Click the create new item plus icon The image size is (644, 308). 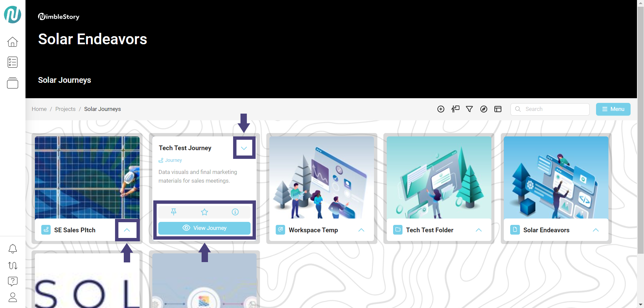(441, 109)
